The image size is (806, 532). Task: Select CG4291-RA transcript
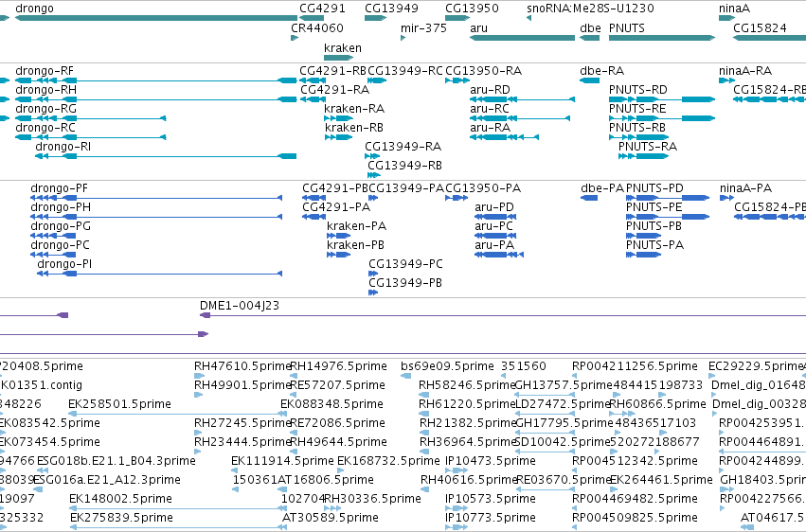point(313,99)
